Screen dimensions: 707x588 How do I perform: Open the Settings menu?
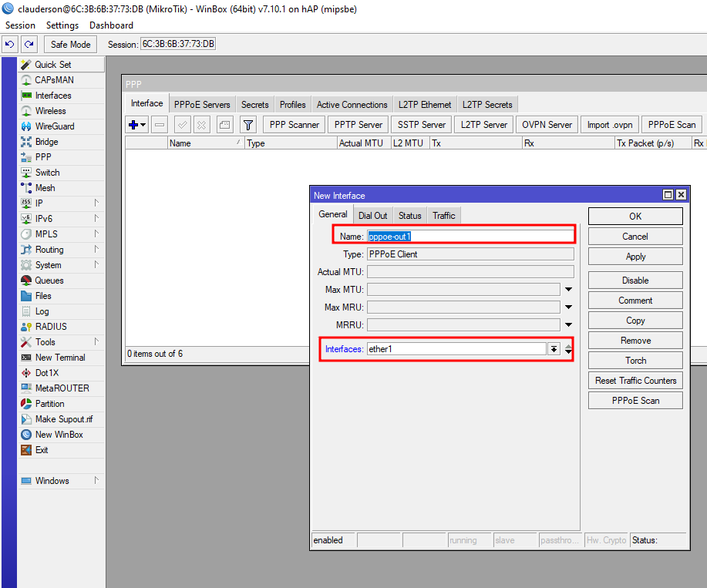[x=62, y=25]
